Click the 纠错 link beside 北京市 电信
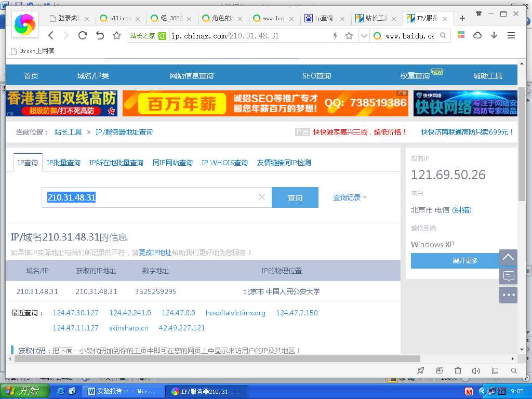532x399 pixels. pyautogui.click(x=462, y=210)
